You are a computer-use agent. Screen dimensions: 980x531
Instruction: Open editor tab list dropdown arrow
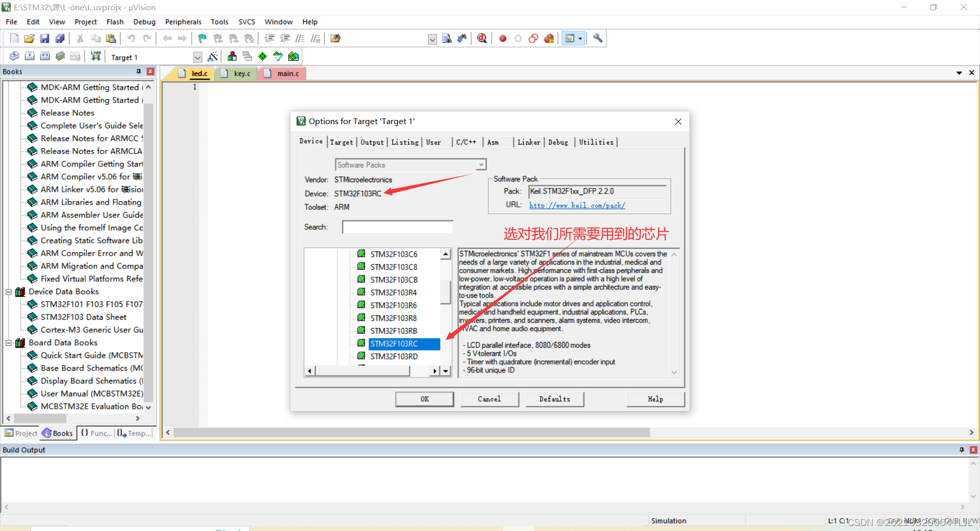(x=959, y=73)
